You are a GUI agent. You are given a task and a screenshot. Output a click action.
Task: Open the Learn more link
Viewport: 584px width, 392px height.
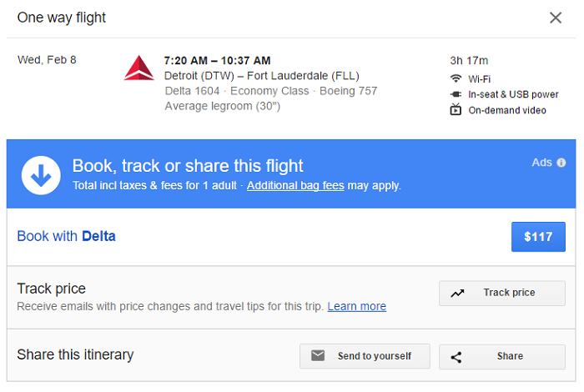click(356, 306)
